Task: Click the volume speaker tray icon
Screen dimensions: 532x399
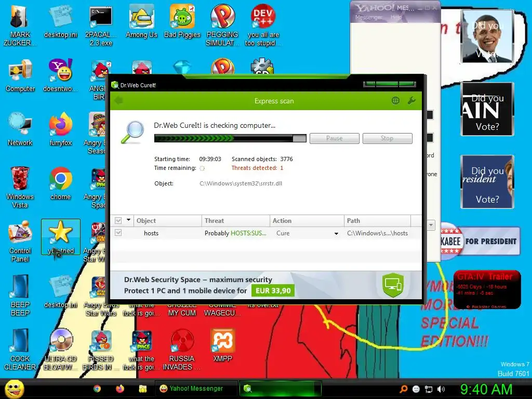Action: [441, 389]
